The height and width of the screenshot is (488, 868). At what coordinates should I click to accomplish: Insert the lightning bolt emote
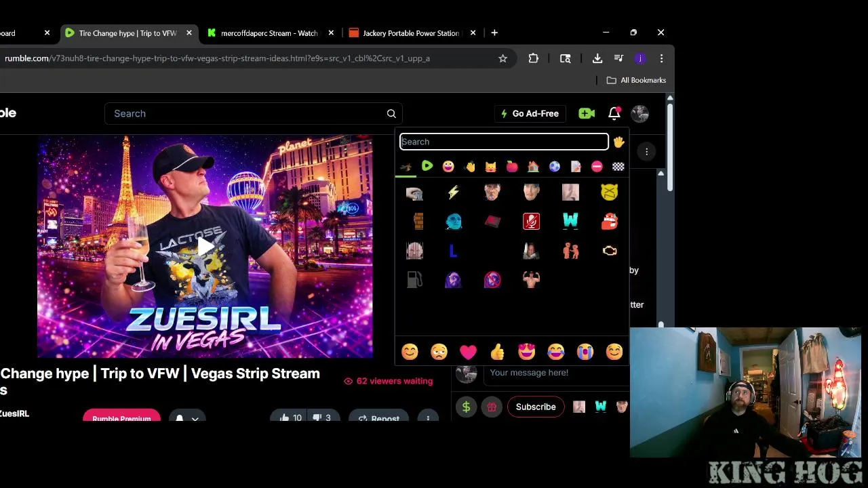(453, 192)
